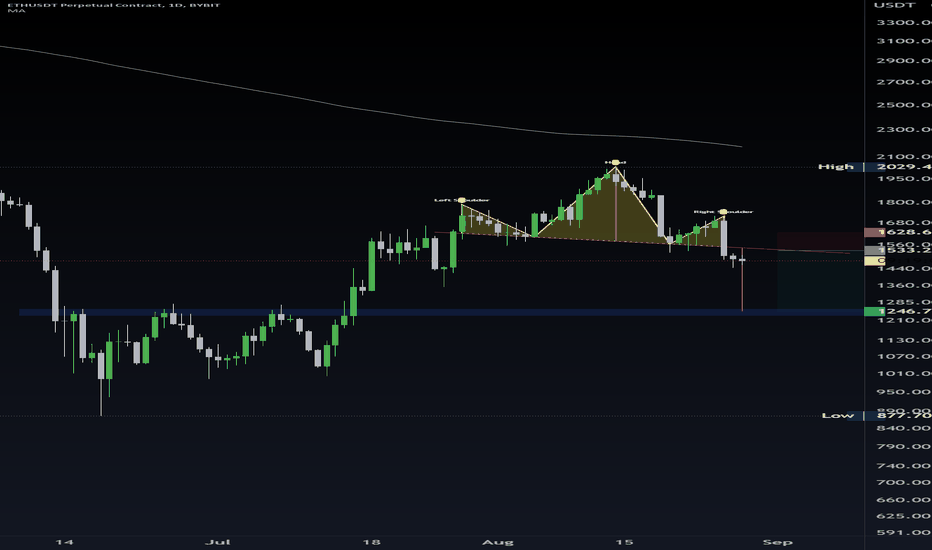Click the 2029.4 high price tag
The height and width of the screenshot is (550, 932).
pos(898,166)
